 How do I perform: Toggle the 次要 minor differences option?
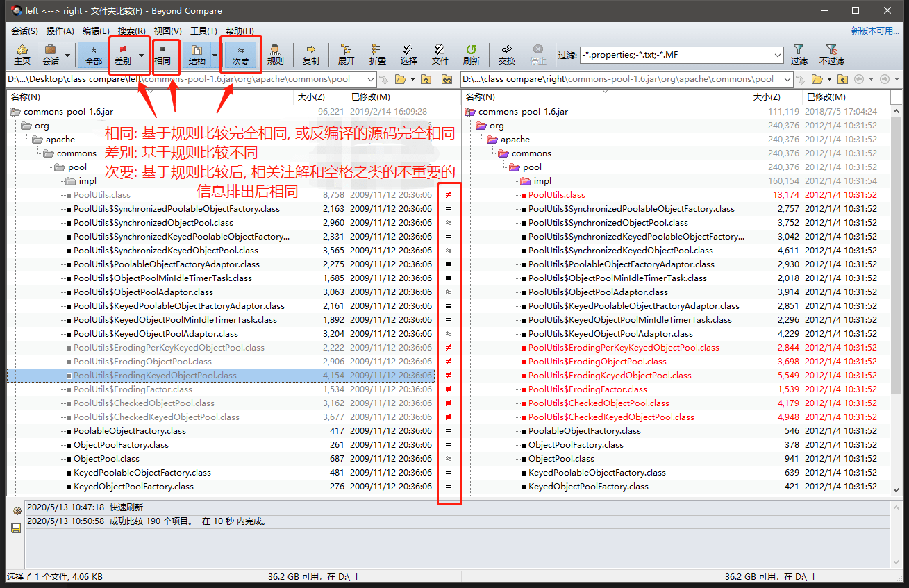240,55
